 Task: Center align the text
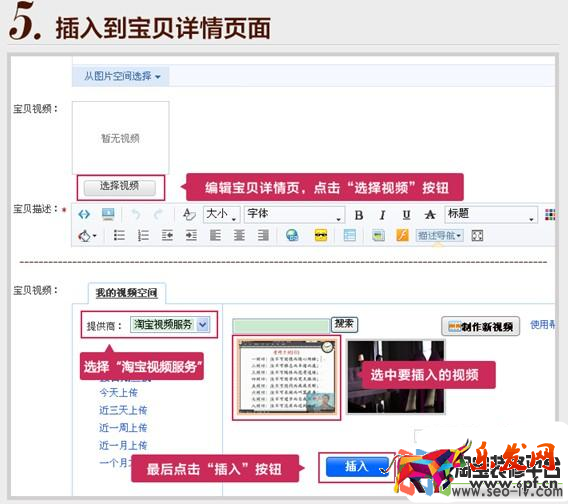[x=239, y=236]
